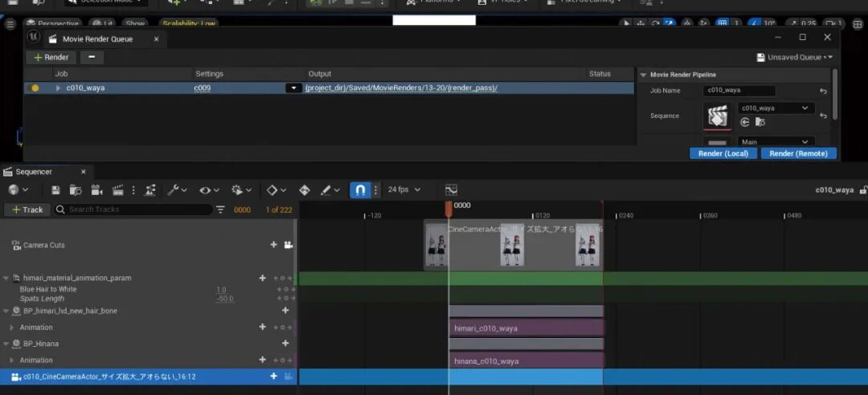Add a Camera Cuts camera with plus
The image size is (868, 395).
pyautogui.click(x=273, y=245)
